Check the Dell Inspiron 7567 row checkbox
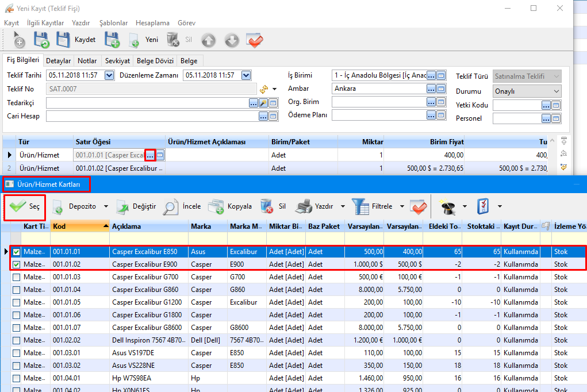587x392 pixels. pyautogui.click(x=17, y=340)
